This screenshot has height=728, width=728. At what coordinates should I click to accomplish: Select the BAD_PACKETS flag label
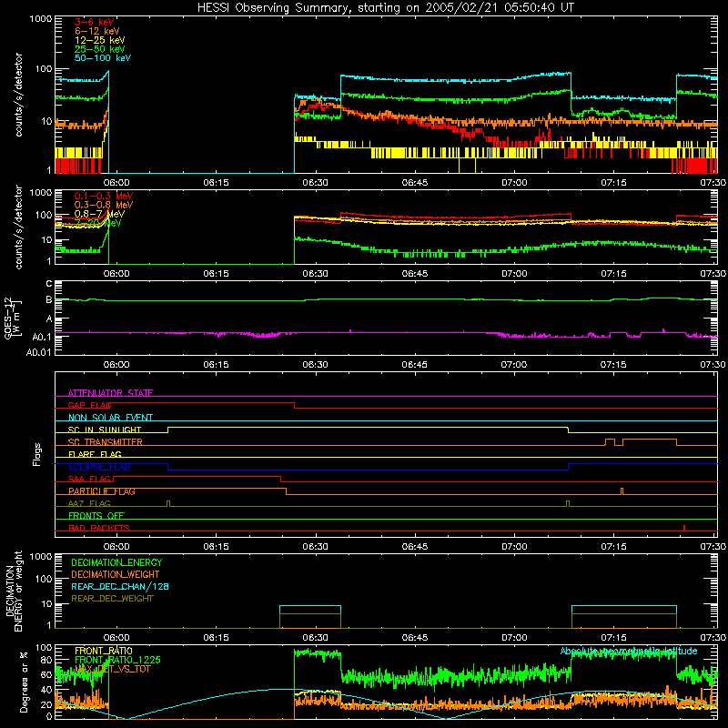click(99, 528)
